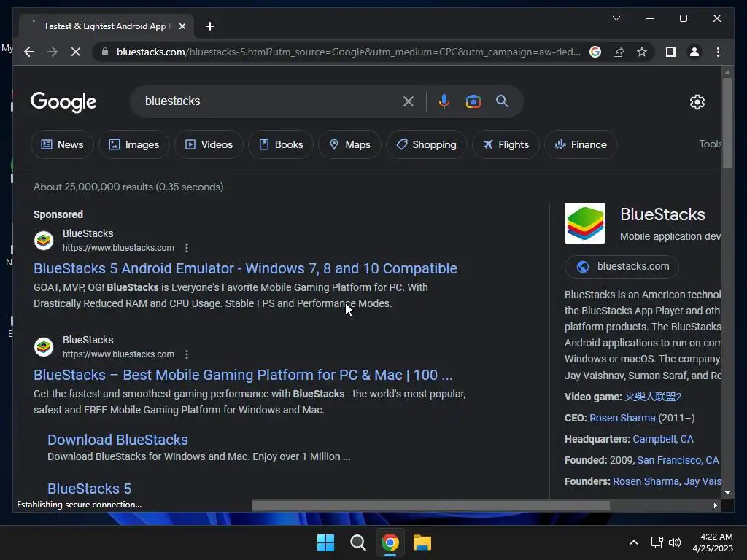Open the Chrome profile menu
Screen dimensions: 747x560
click(x=694, y=52)
